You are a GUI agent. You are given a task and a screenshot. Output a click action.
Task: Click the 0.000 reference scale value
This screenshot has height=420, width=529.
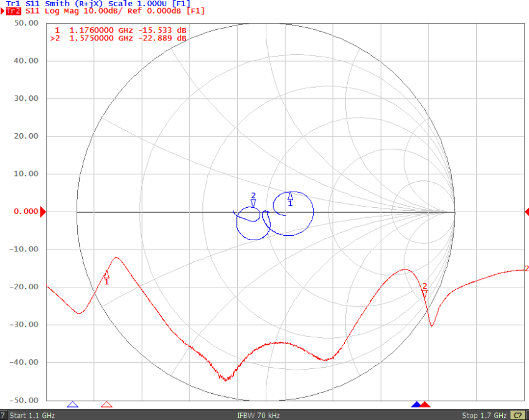26,212
